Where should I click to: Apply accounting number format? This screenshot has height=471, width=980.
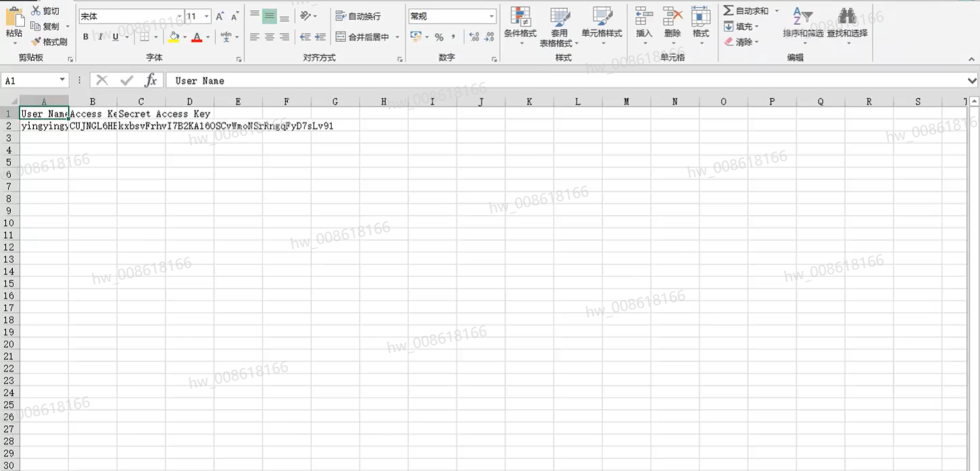[x=416, y=37]
